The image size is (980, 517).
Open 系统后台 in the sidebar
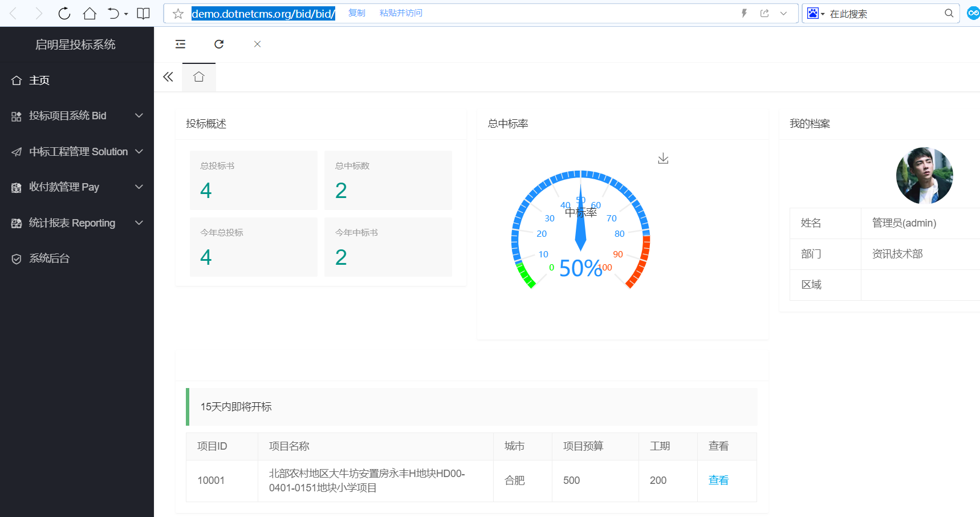tap(49, 258)
